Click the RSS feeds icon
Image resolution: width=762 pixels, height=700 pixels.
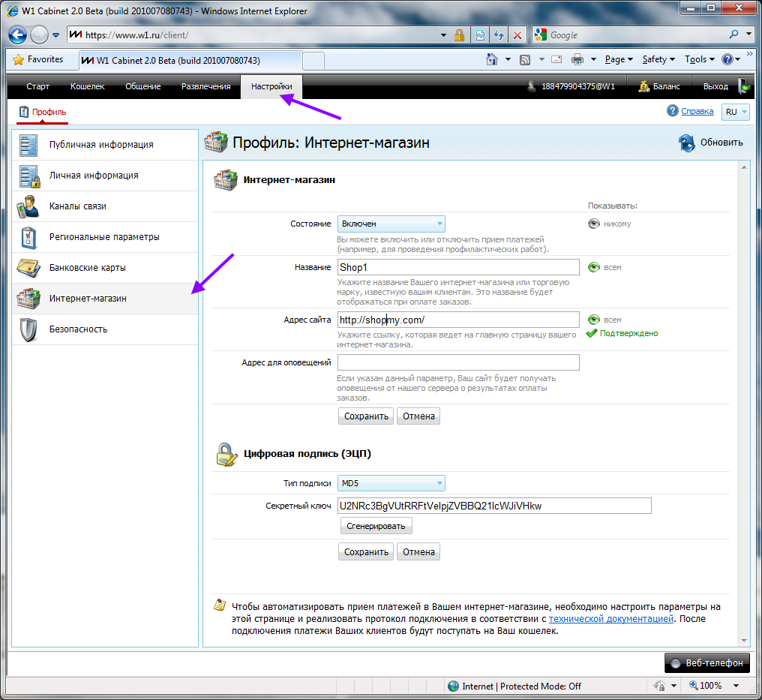click(x=525, y=59)
